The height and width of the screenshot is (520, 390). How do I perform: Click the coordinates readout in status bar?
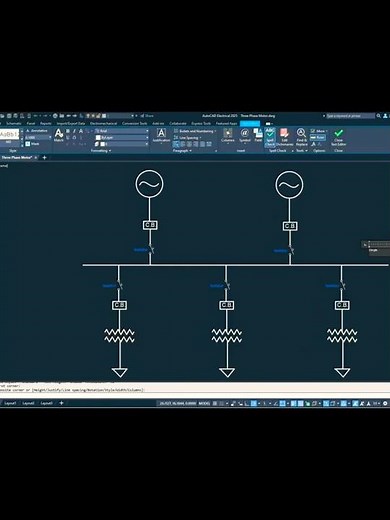point(177,403)
